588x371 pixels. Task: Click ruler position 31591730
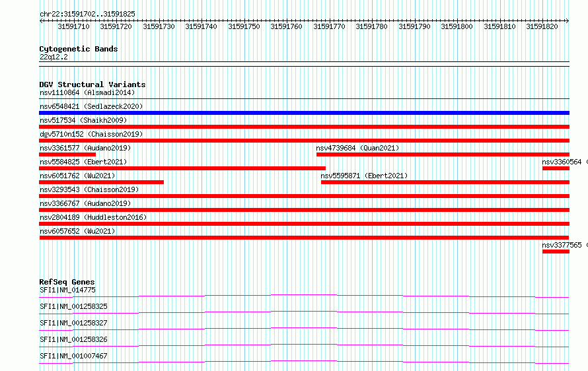click(x=159, y=26)
